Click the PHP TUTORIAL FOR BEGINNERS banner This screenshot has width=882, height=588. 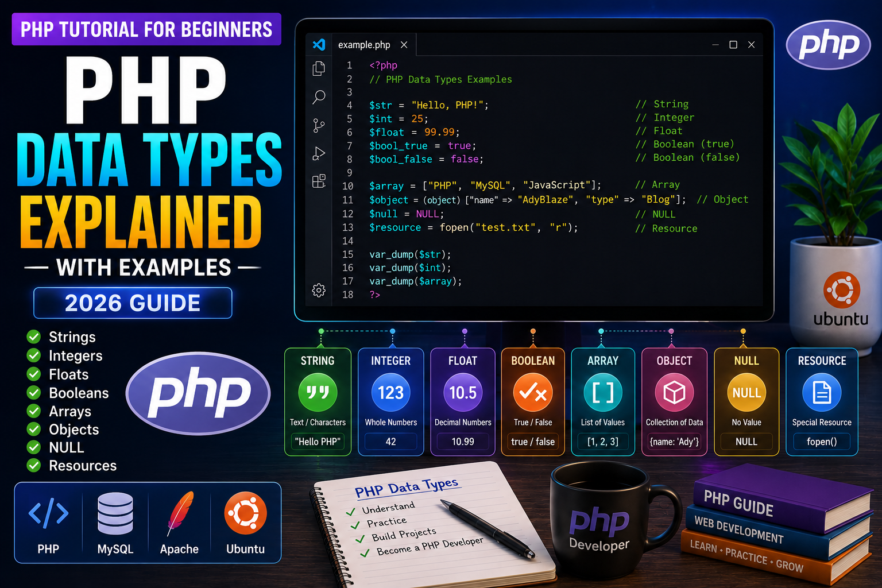[x=146, y=29]
